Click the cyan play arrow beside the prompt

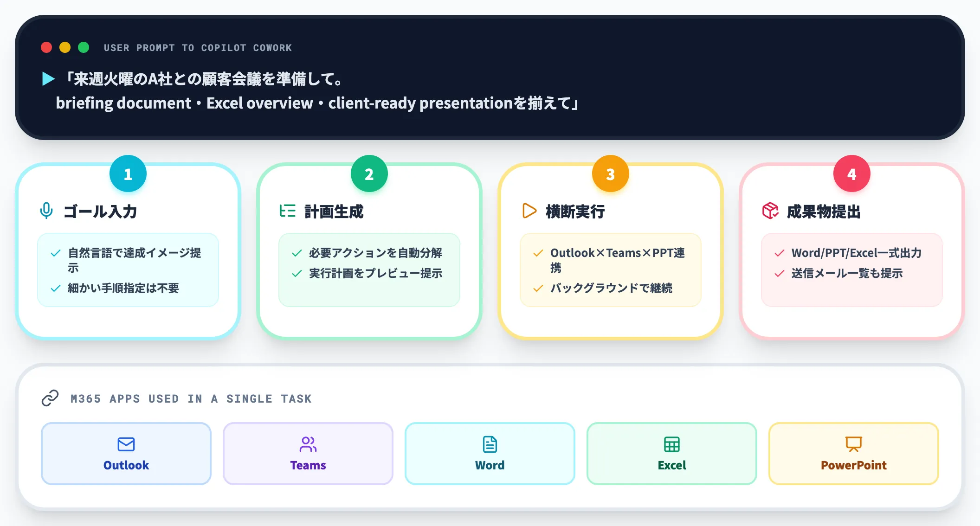[48, 79]
